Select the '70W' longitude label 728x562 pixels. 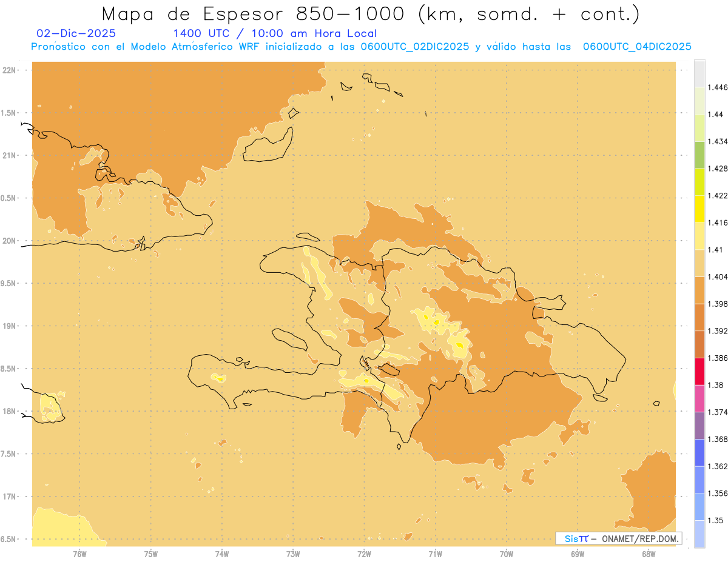[506, 554]
